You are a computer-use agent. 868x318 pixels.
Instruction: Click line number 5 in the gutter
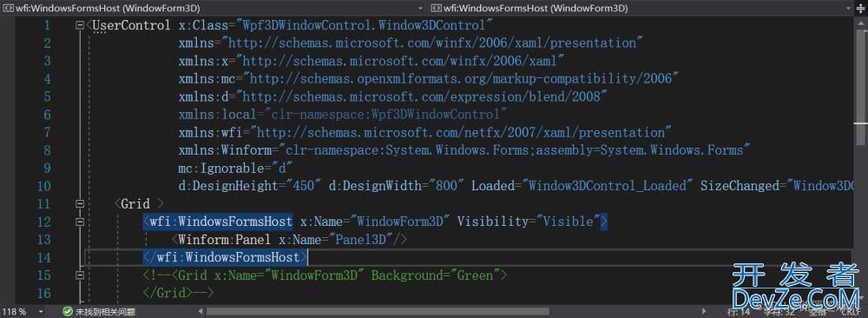tap(47, 96)
